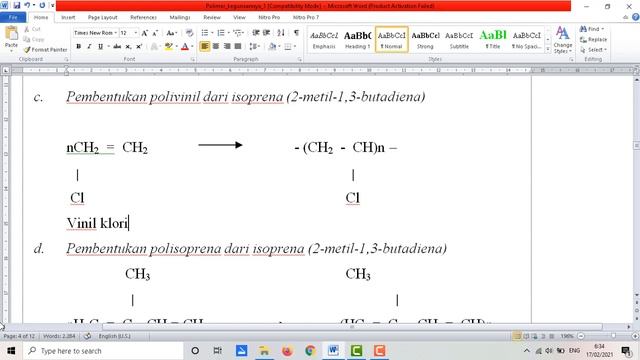Toggle Subscript formatting
The height and width of the screenshot is (360, 640).
tap(128, 47)
